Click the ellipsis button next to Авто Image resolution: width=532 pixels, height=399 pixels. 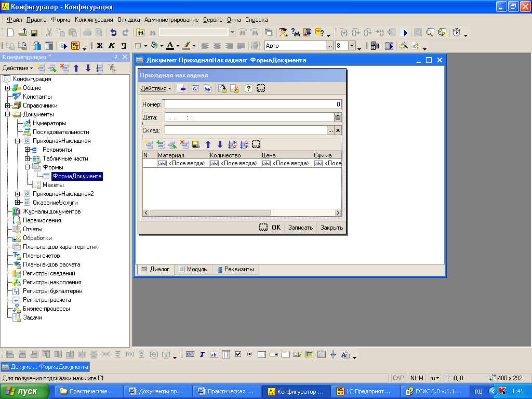[329, 46]
